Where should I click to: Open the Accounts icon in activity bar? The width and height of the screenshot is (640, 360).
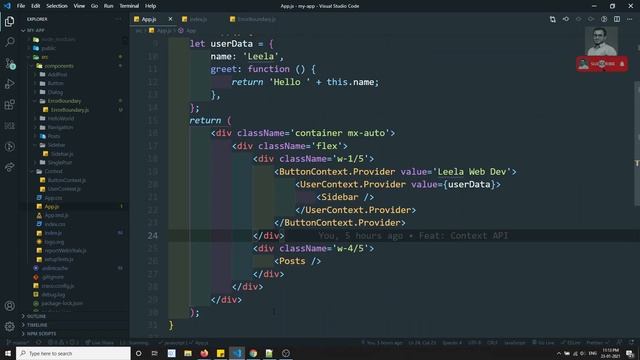coord(9,306)
